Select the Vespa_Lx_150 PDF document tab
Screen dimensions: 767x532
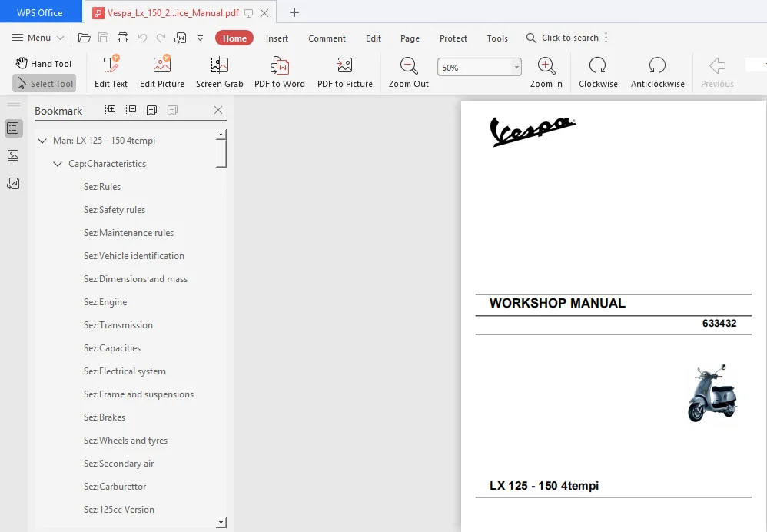coord(173,13)
